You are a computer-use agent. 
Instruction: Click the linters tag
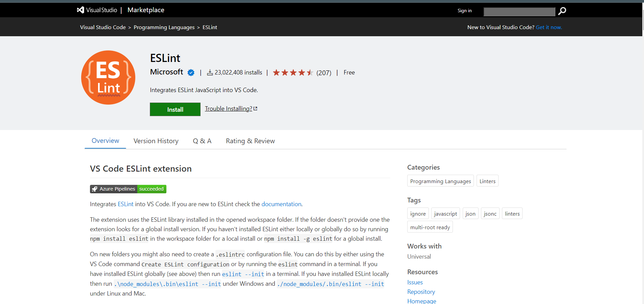point(512,214)
